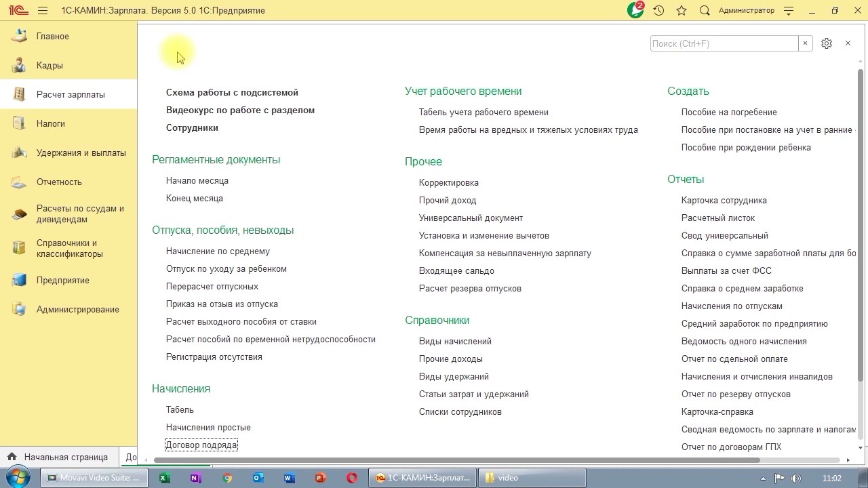Clear the search field with x button
Viewport: 868px width, 488px height.
(x=805, y=43)
